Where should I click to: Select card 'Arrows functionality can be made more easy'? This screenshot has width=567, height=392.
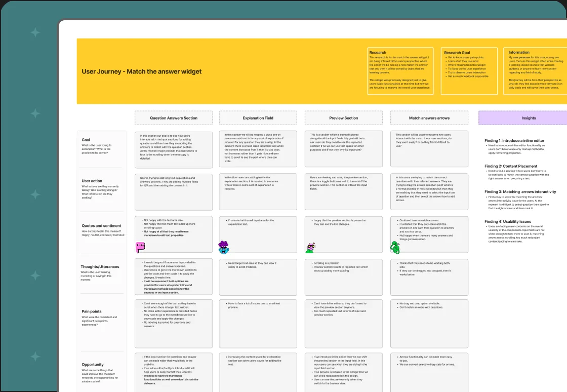pos(429,372)
